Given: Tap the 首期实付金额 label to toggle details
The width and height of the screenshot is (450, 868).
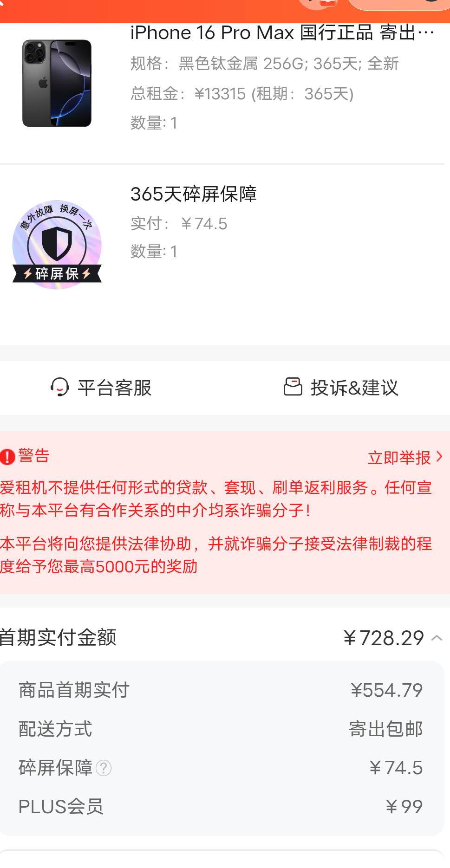Looking at the screenshot, I should (x=58, y=637).
